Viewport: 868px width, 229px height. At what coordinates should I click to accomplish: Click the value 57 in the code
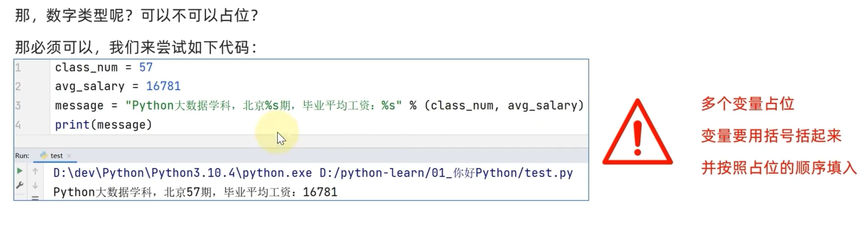tap(146, 68)
